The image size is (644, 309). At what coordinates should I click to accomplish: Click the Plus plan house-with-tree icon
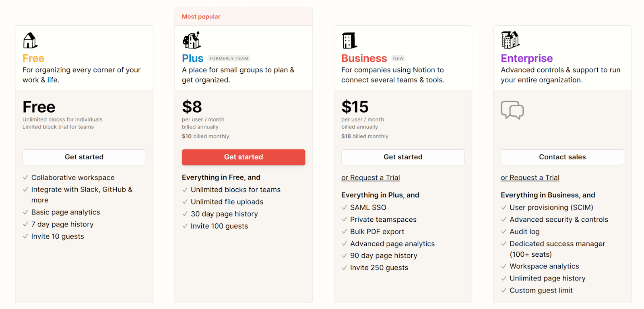pyautogui.click(x=192, y=40)
